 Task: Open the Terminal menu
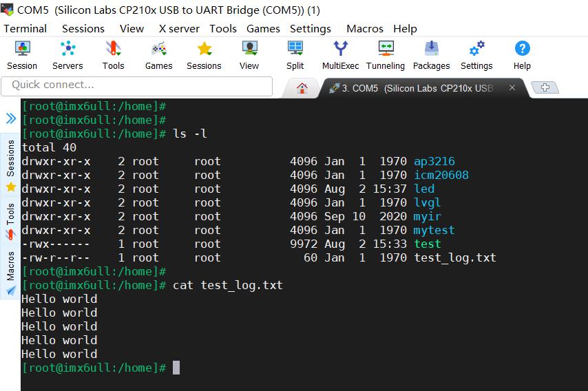(x=25, y=28)
